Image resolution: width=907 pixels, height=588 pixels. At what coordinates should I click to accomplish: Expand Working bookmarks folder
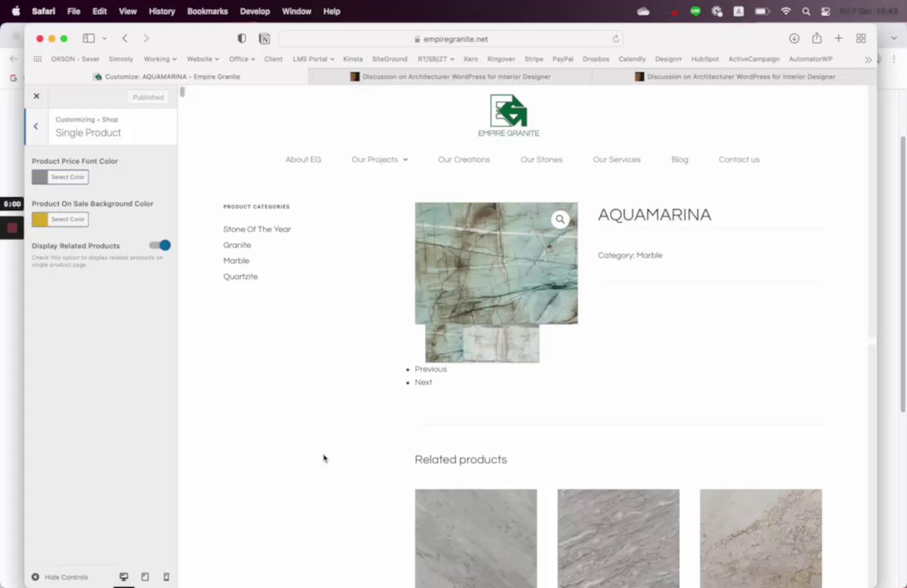point(160,59)
